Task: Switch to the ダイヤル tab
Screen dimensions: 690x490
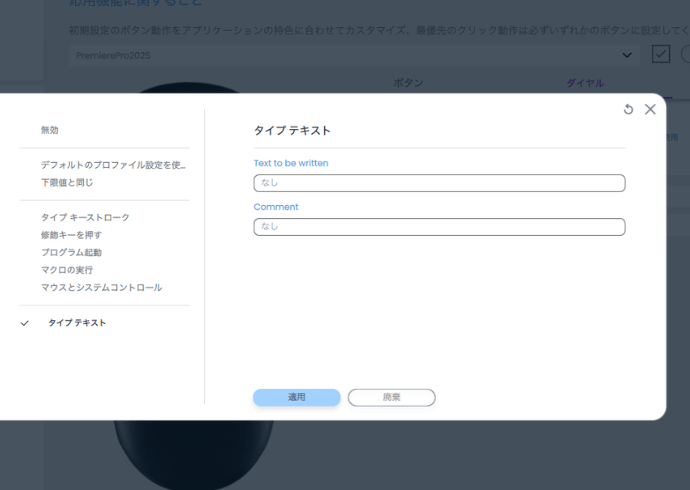Action: [x=585, y=83]
